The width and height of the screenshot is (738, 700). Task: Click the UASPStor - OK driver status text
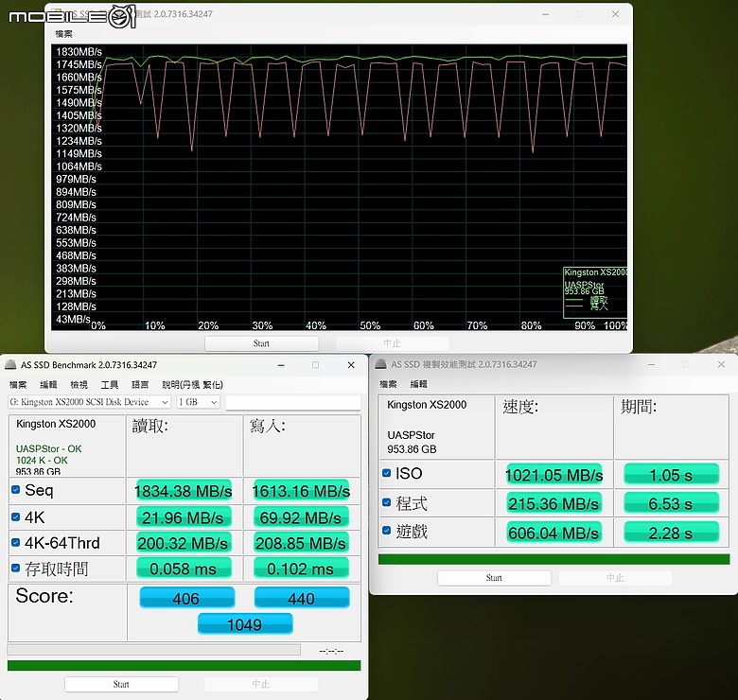coord(48,448)
